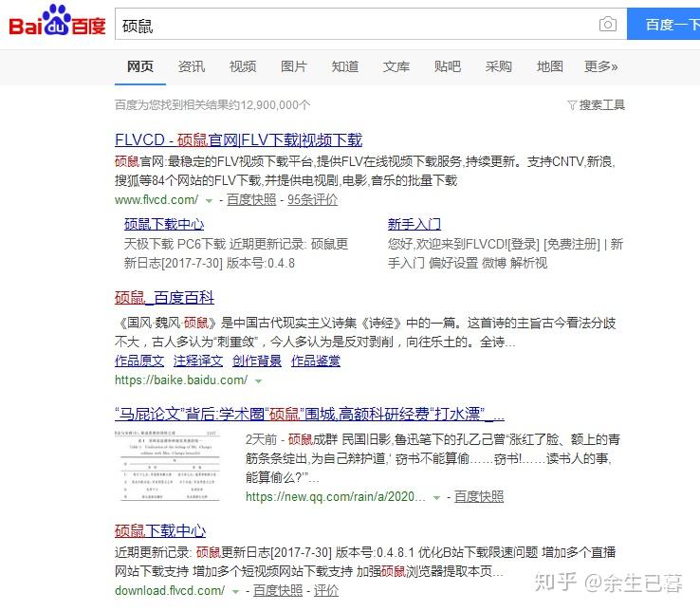The image size is (700, 611).
Task: Select the 网页 tab
Action: click(140, 66)
